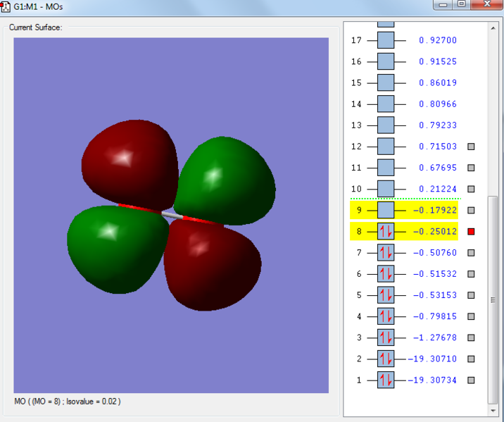Select the paired-electron box of orbital 8
Screen dimensions: 504x422
tap(386, 231)
